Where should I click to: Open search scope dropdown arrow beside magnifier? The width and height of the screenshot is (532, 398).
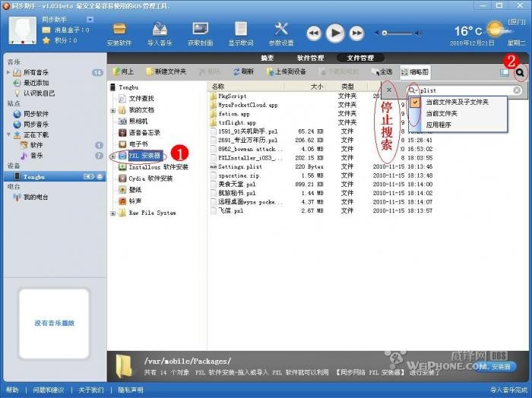[x=416, y=90]
